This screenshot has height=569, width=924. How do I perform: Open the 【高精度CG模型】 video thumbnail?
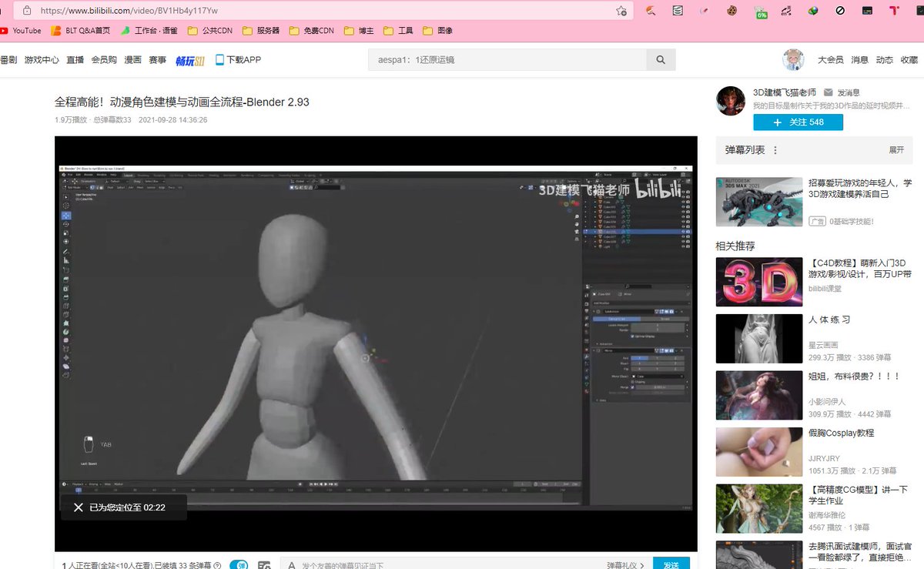[759, 508]
